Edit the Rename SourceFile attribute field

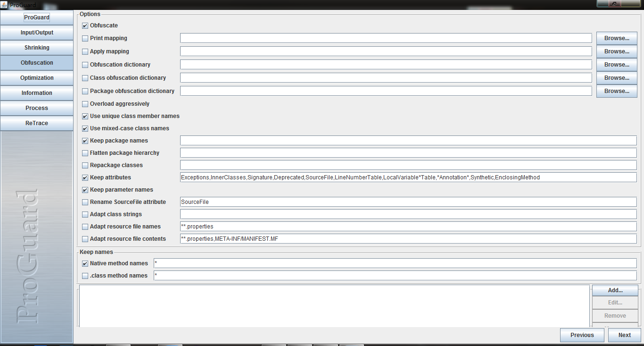tap(408, 202)
